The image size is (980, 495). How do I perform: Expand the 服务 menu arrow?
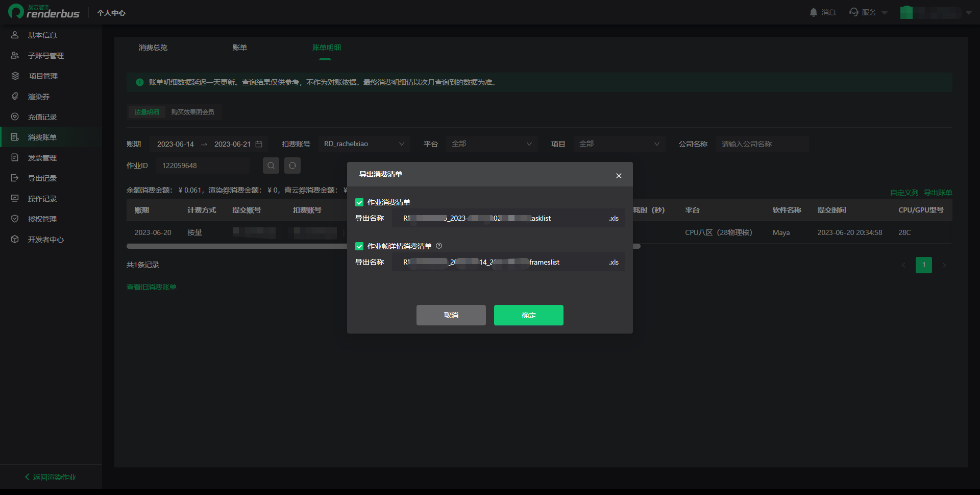885,13
